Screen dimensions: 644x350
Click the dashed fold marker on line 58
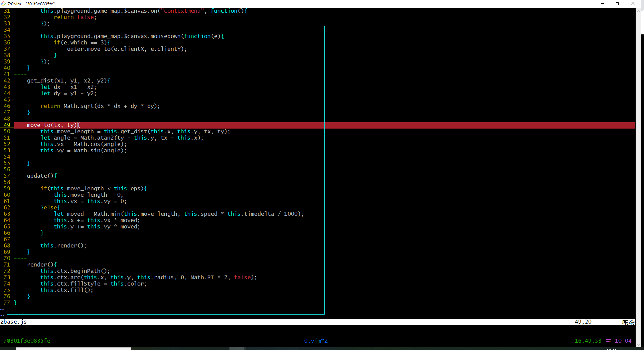27,182
